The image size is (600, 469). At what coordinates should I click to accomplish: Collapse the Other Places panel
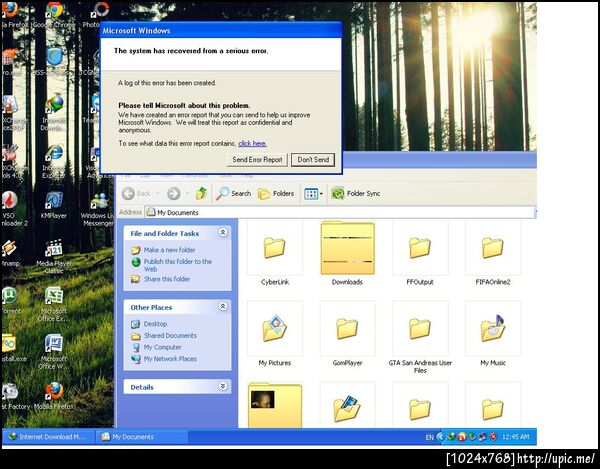223,306
